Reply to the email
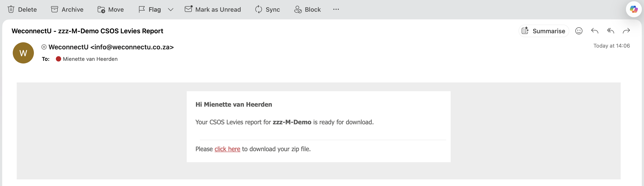 [595, 31]
